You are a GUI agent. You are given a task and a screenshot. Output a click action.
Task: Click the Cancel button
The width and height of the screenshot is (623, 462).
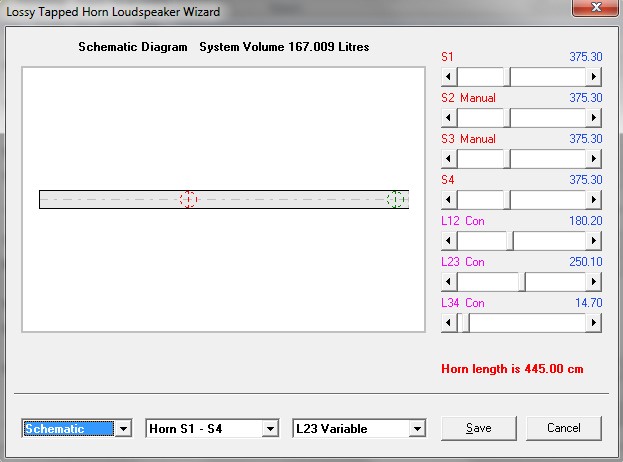pos(564,428)
